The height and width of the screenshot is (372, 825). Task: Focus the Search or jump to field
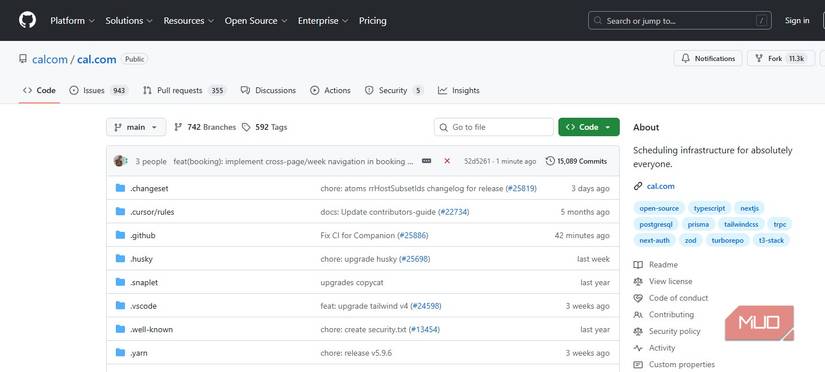pyautogui.click(x=680, y=21)
